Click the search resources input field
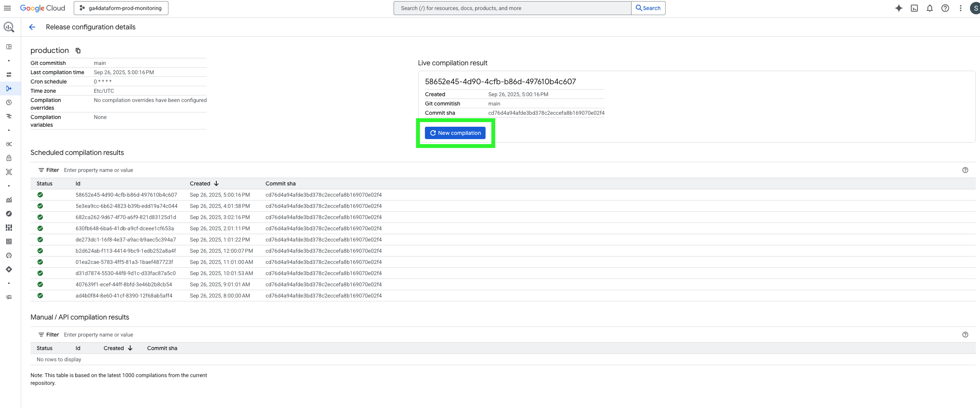 502,8
